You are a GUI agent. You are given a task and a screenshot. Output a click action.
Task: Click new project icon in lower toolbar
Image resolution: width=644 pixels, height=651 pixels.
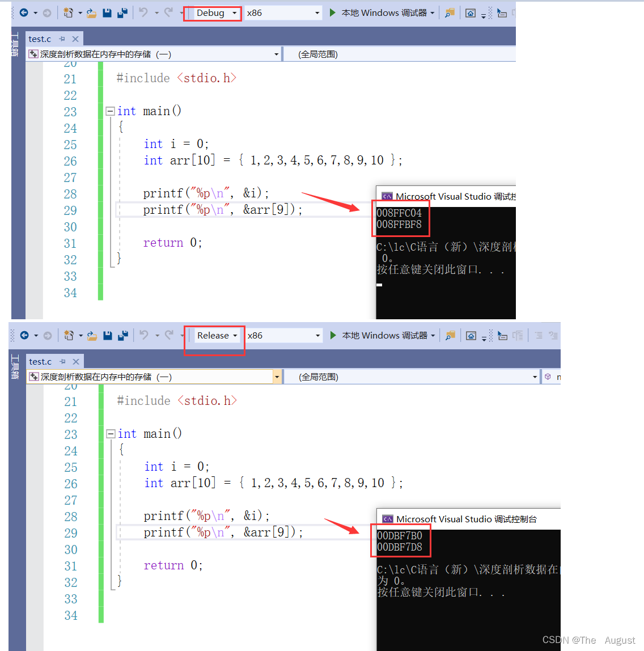click(69, 336)
